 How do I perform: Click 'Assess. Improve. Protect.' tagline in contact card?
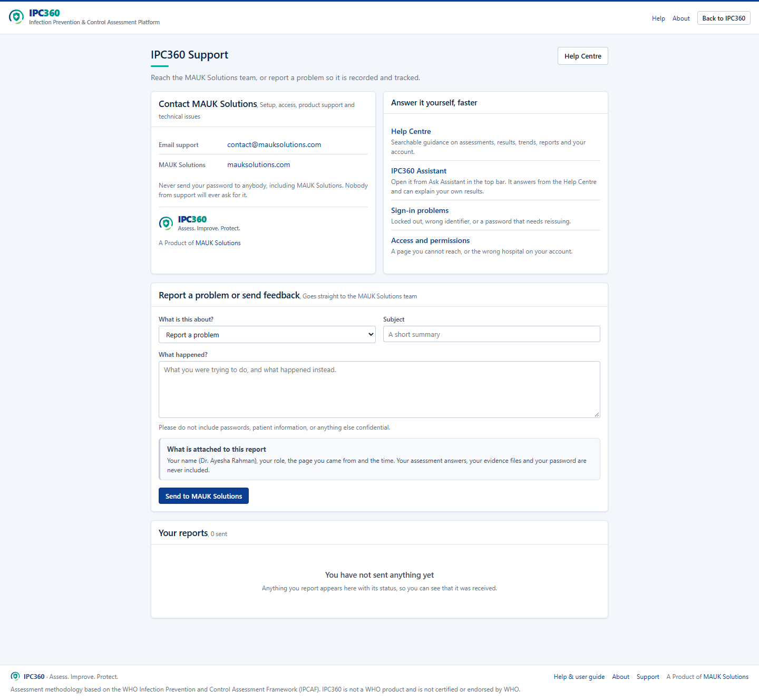[209, 228]
